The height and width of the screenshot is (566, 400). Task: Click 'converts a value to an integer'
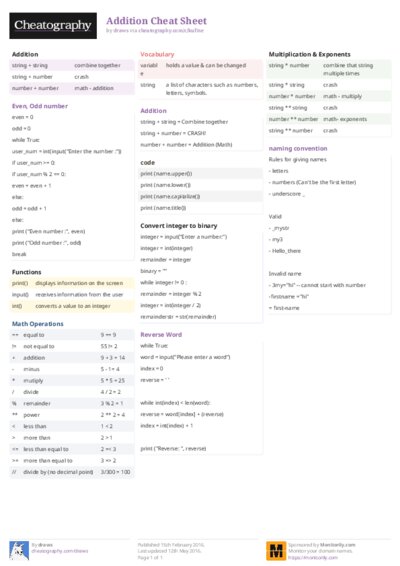pos(73,306)
